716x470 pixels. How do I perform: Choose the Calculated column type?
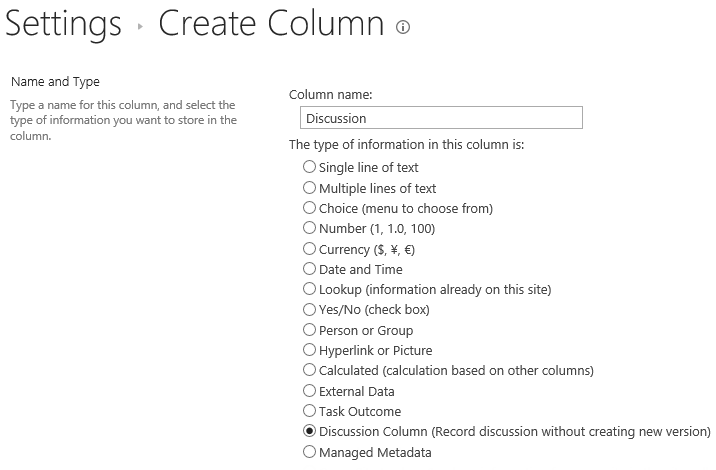click(310, 371)
